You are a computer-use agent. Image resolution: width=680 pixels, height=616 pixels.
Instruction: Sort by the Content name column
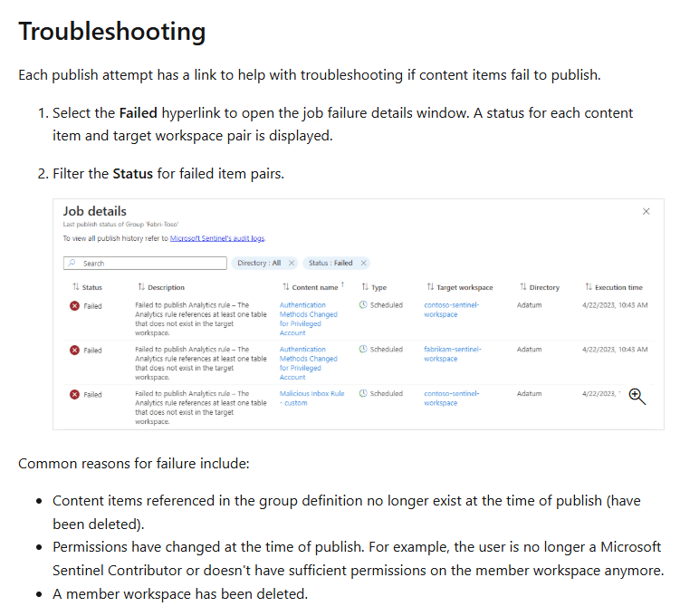point(312,287)
